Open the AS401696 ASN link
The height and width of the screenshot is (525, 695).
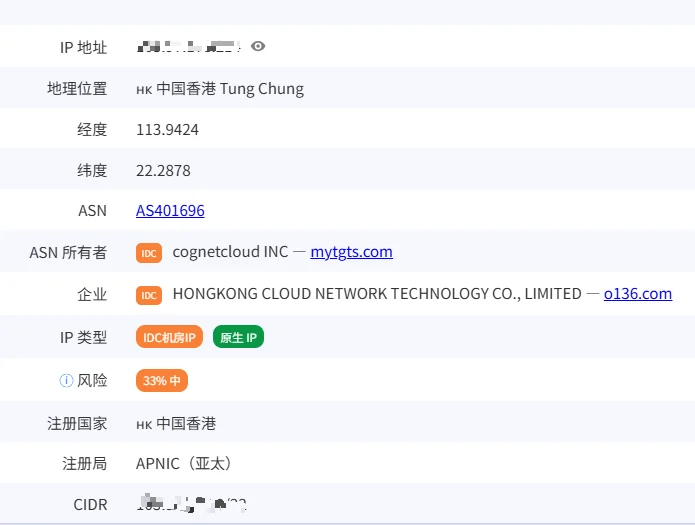170,211
